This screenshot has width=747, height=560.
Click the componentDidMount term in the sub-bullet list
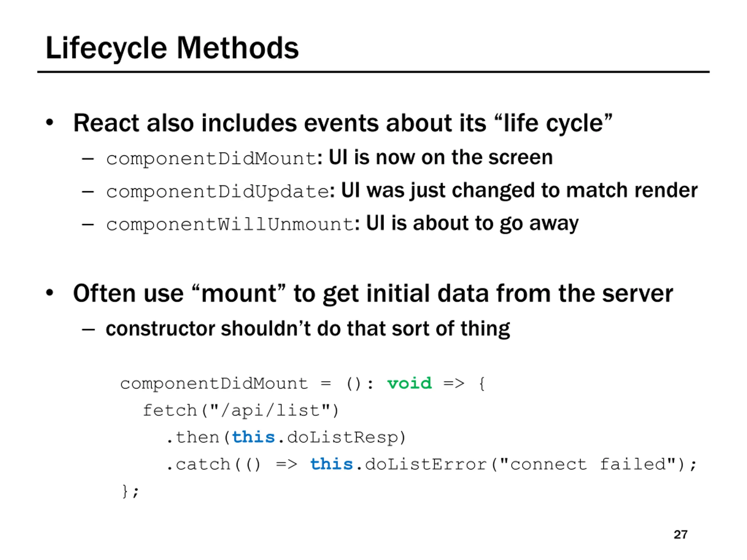[x=211, y=159]
